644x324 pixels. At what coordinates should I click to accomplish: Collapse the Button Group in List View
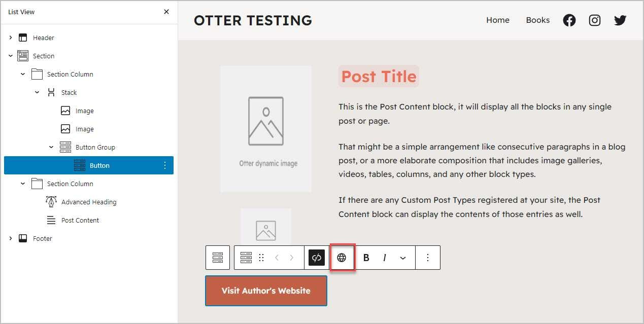click(51, 147)
